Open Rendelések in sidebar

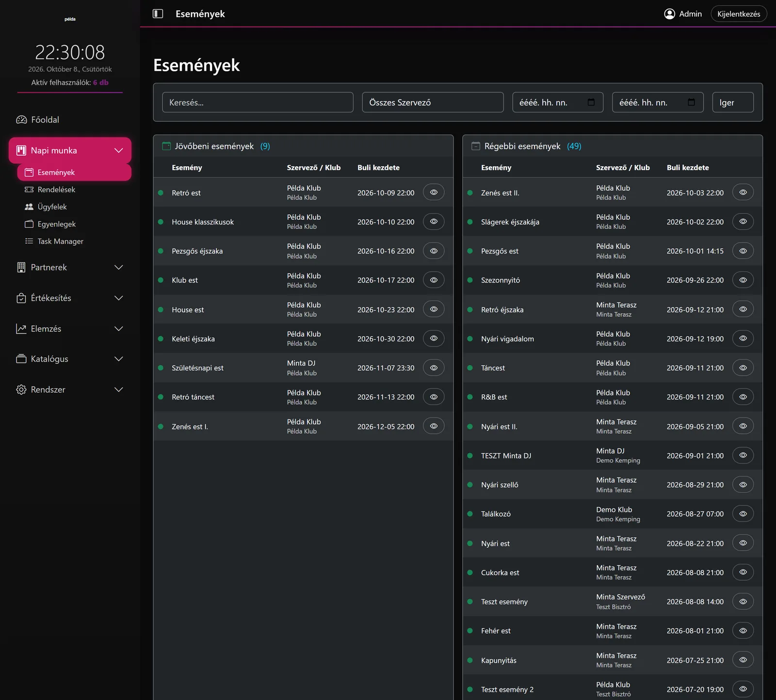(74, 190)
